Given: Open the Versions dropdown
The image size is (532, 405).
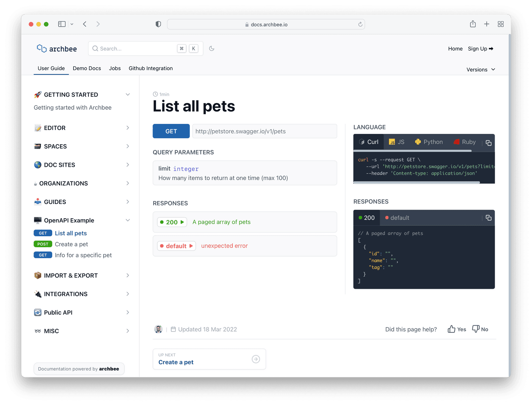Looking at the screenshot, I should coord(480,69).
